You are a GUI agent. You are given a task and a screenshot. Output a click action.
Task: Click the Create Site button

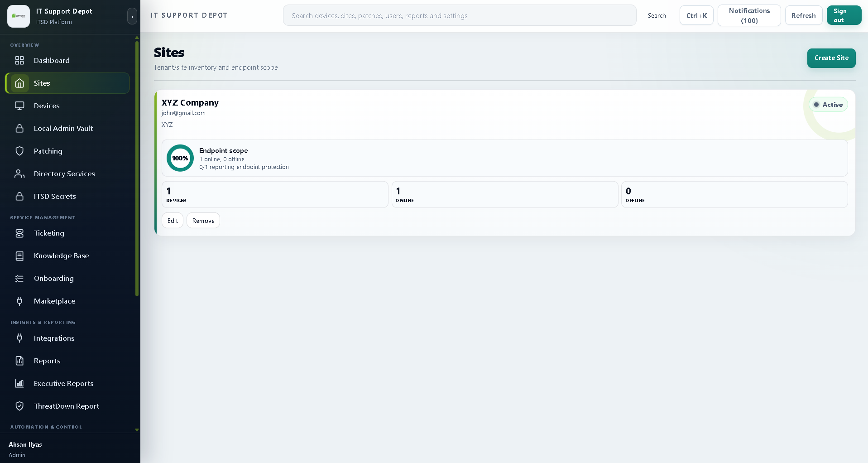click(831, 58)
